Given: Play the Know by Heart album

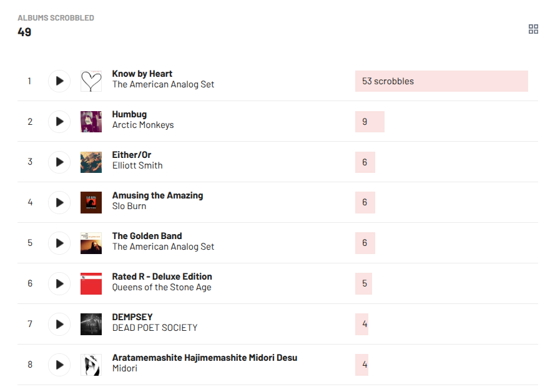Looking at the screenshot, I should (x=59, y=81).
